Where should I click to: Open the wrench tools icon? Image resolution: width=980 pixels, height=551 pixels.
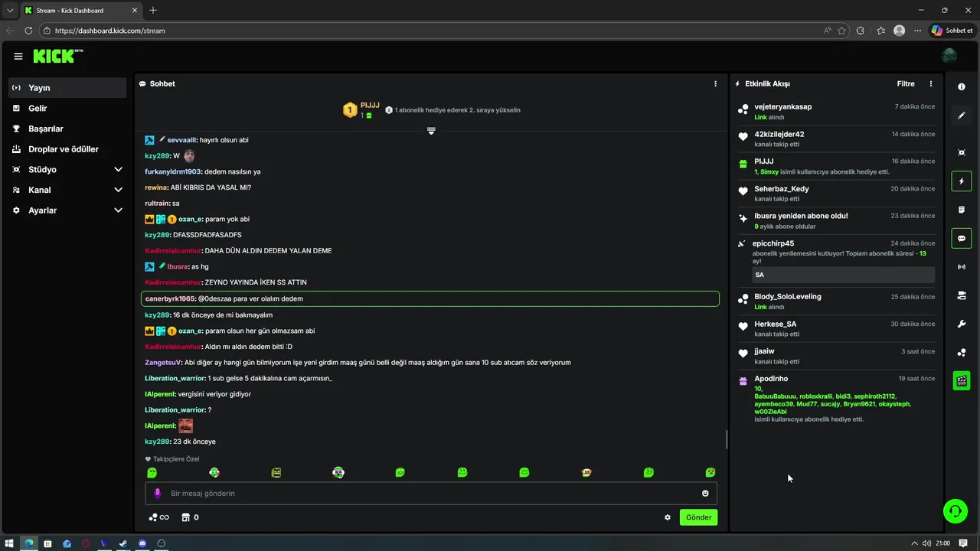tap(962, 324)
